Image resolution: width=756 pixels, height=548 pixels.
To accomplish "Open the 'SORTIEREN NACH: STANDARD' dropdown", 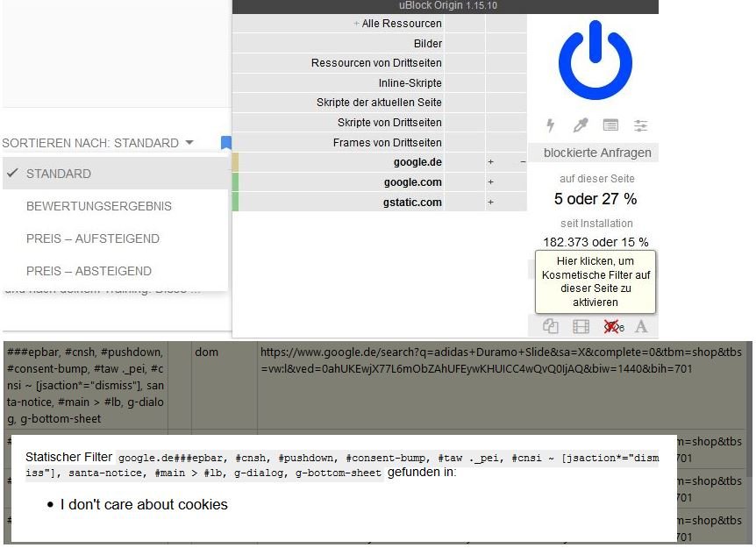I will (98, 143).
